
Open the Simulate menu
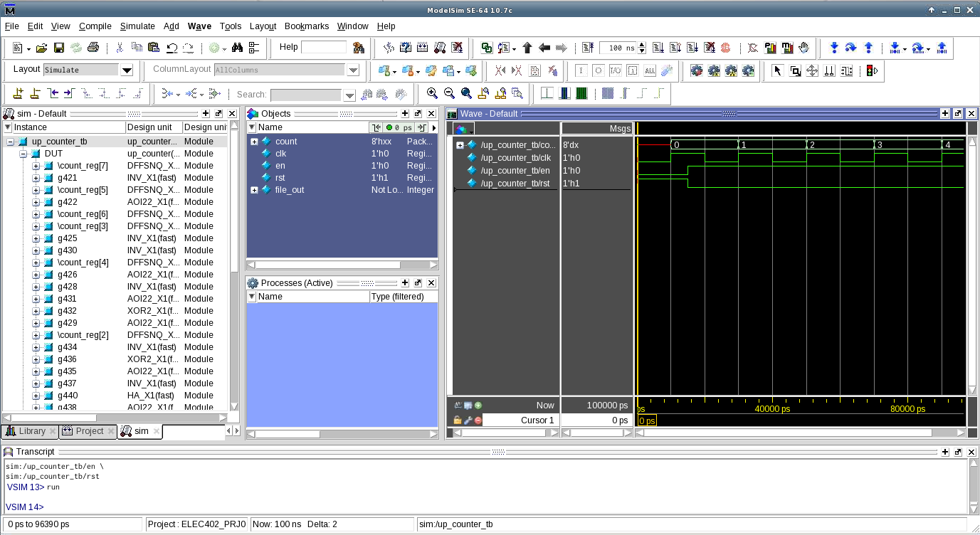click(x=137, y=26)
